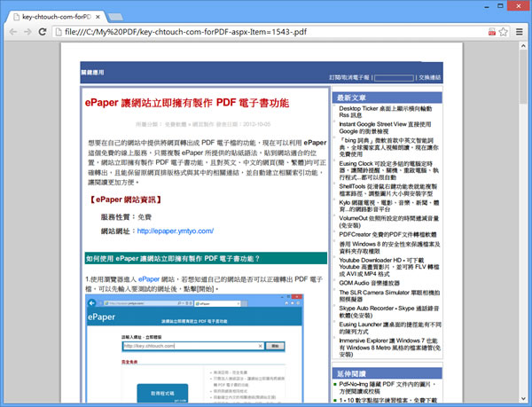Click the green 如何使用 ePaper section banner

[x=206, y=258]
